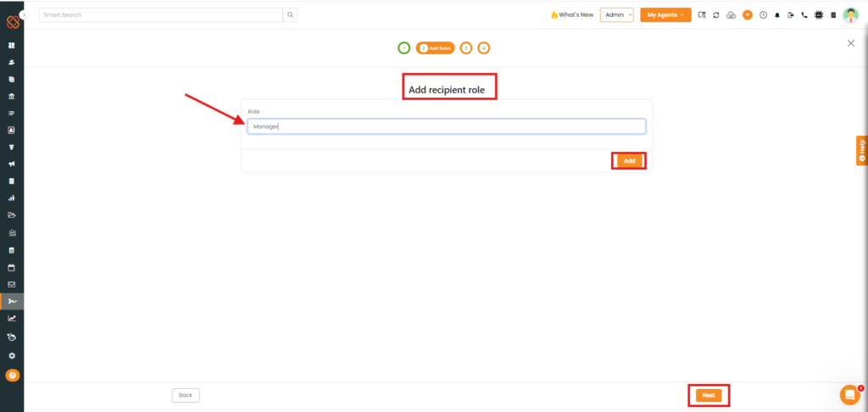The width and height of the screenshot is (868, 412).
Task: Open the My Agents dropdown
Action: [x=665, y=15]
